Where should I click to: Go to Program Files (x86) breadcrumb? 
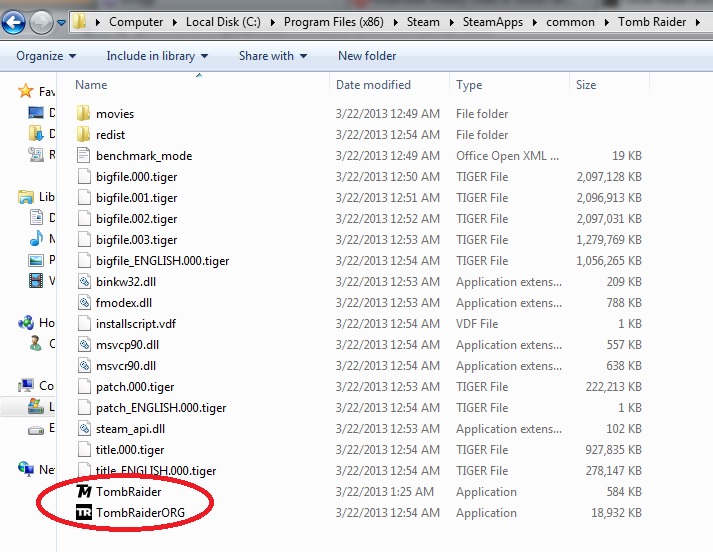click(338, 21)
